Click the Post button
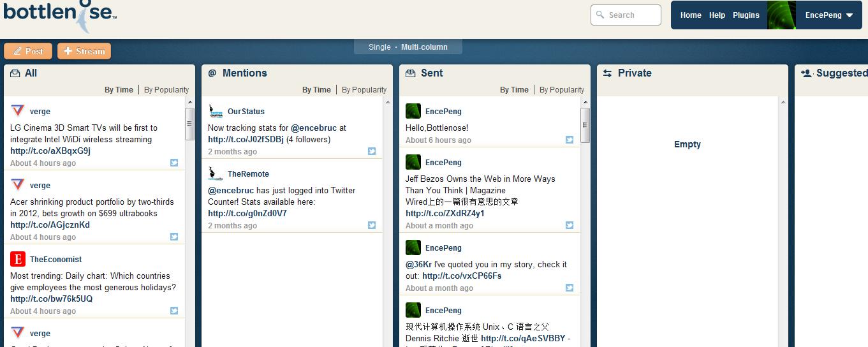Screen dimensions: 868x347 click(28, 51)
